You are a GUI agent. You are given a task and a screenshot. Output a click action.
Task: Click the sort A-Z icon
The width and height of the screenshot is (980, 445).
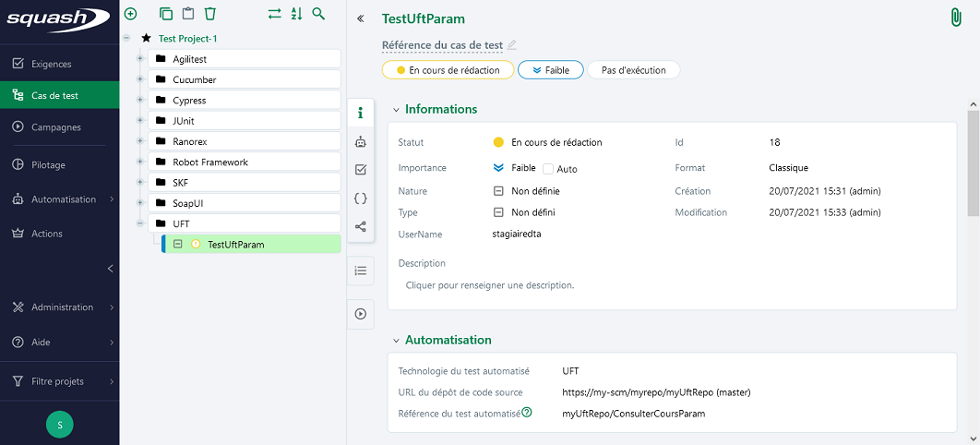tap(296, 14)
